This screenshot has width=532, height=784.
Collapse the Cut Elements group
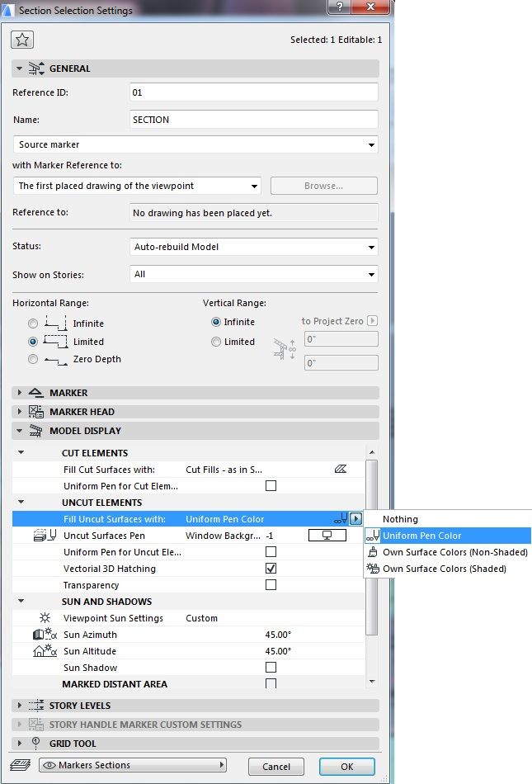(x=21, y=452)
